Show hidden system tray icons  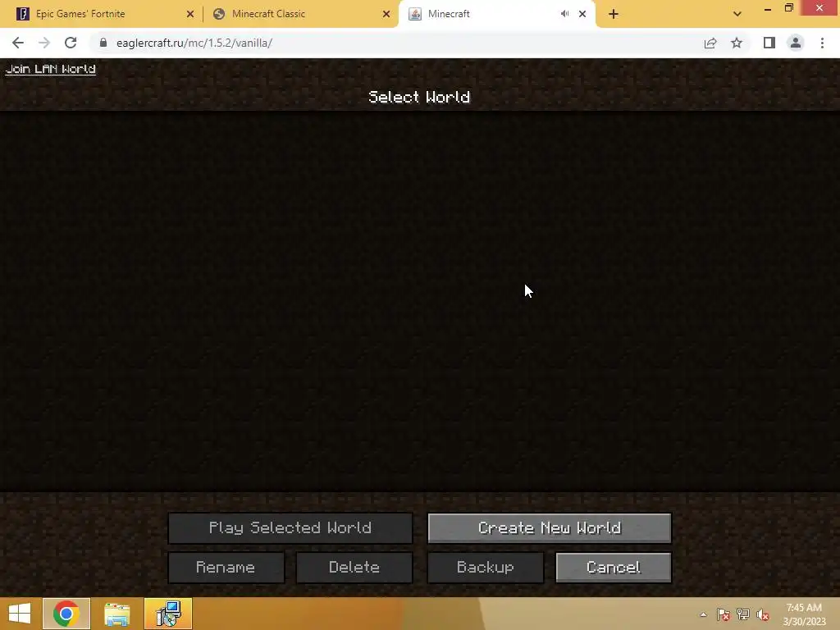pos(703,615)
